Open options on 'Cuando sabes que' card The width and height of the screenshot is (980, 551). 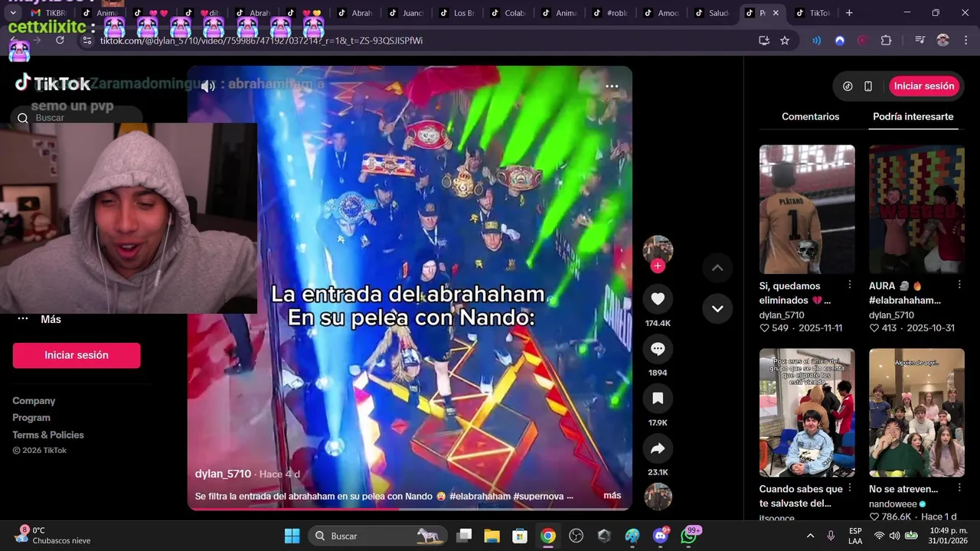pyautogui.click(x=850, y=488)
